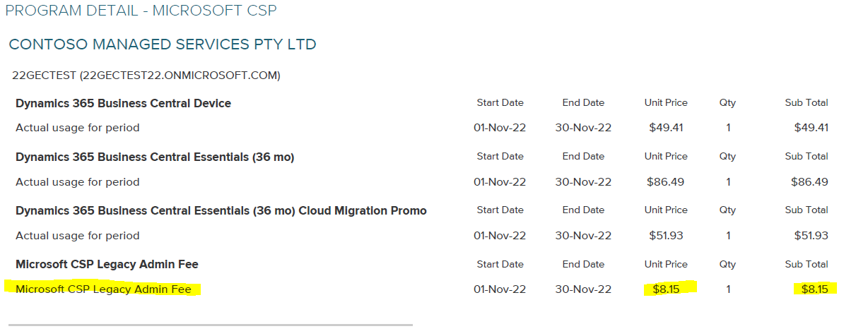Click the $86.49 sub total amount
This screenshot has width=868, height=336.
(x=809, y=181)
